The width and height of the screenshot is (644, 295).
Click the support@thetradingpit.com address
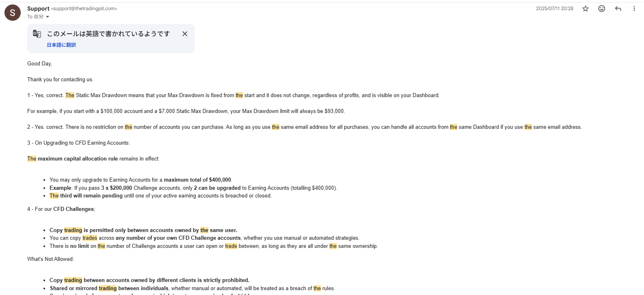(x=84, y=9)
